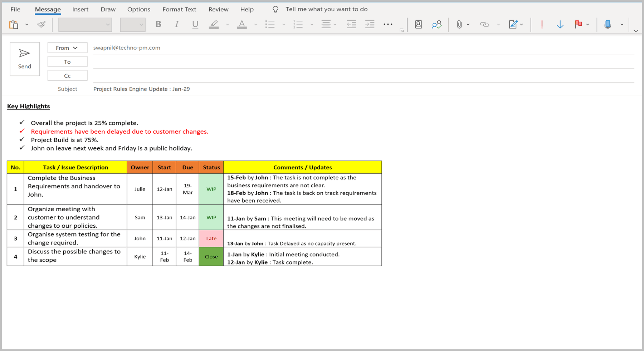Toggle numbered list
The height and width of the screenshot is (351, 644).
pos(298,24)
